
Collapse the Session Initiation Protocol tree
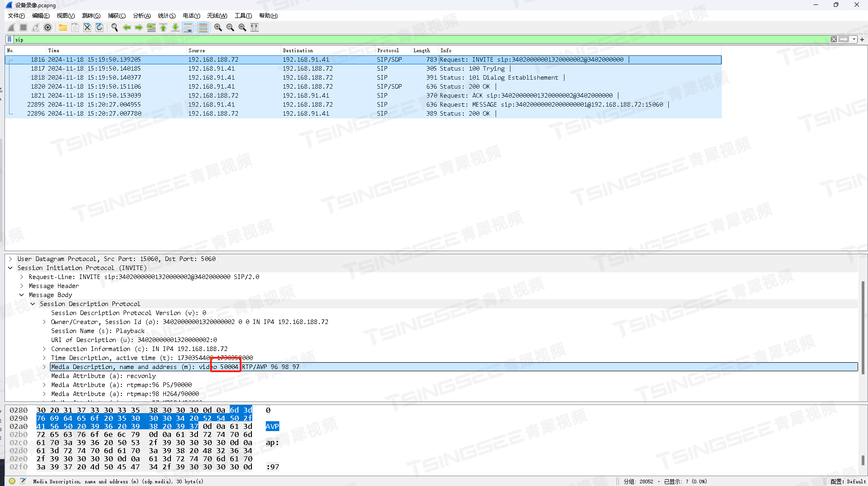[10, 268]
